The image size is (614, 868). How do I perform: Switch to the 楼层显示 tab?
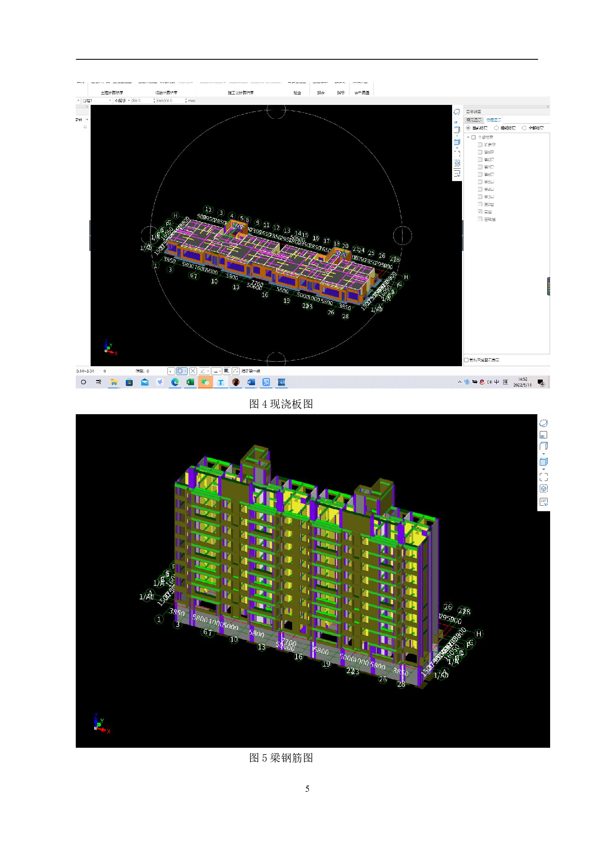click(x=493, y=120)
